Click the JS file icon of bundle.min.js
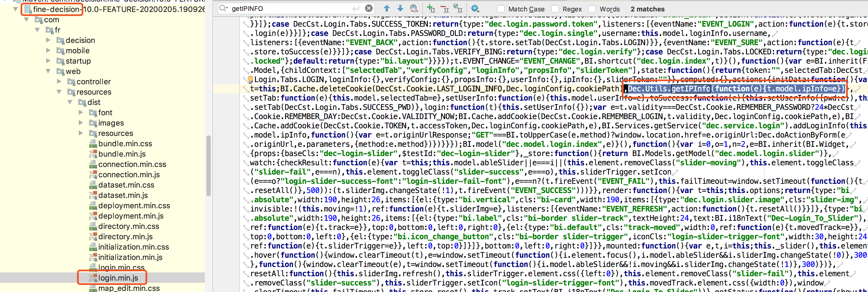Image resolution: width=868 pixels, height=292 pixels. pos(93,154)
